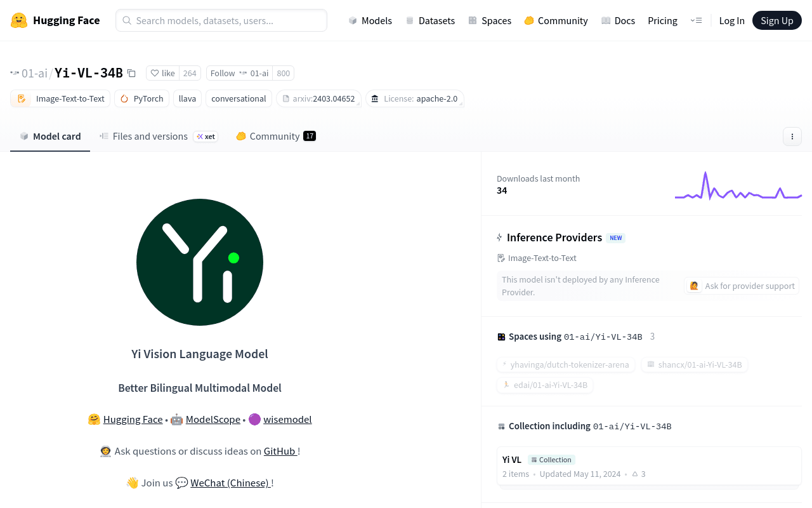This screenshot has height=508, width=812.
Task: Click the NEW badge beside Inference Providers
Action: (x=615, y=238)
